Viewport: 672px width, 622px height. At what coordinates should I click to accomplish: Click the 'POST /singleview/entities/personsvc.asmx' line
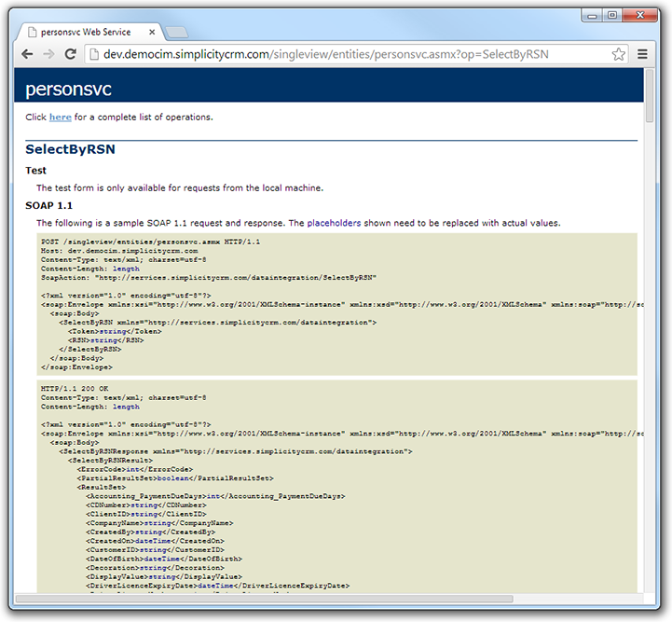[x=150, y=242]
